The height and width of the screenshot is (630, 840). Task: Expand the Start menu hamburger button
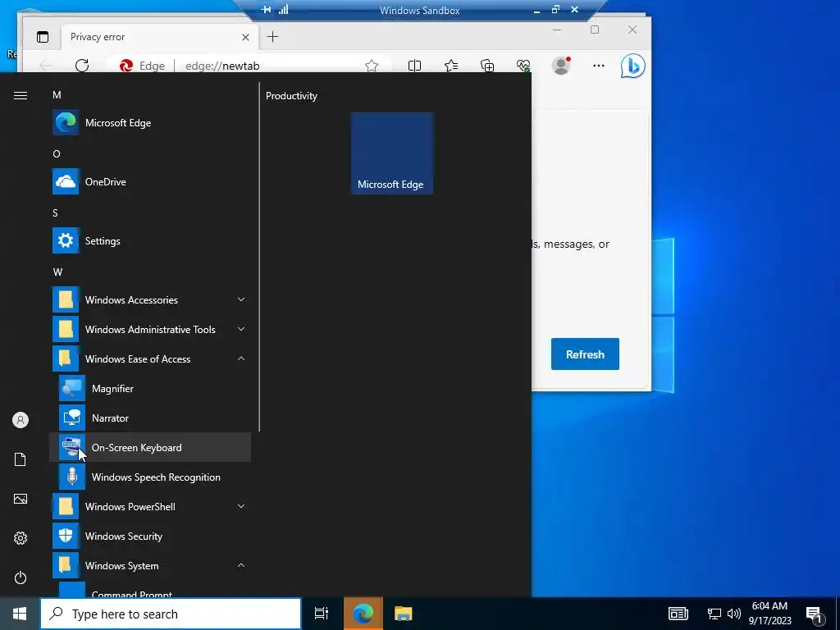point(21,95)
